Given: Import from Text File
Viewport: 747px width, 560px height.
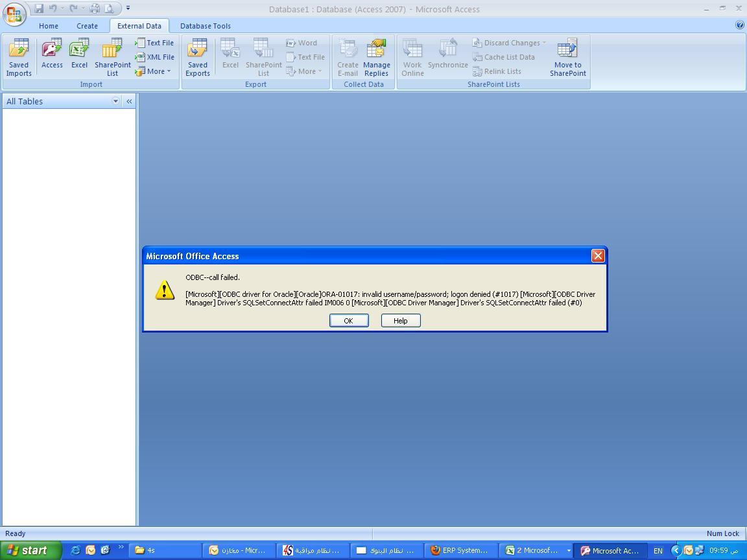Looking at the screenshot, I should (154, 43).
